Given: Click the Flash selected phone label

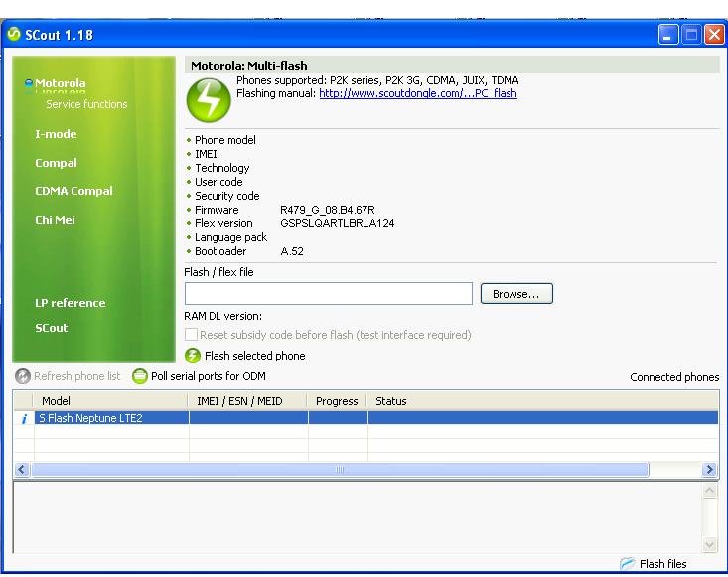Looking at the screenshot, I should pos(255,356).
